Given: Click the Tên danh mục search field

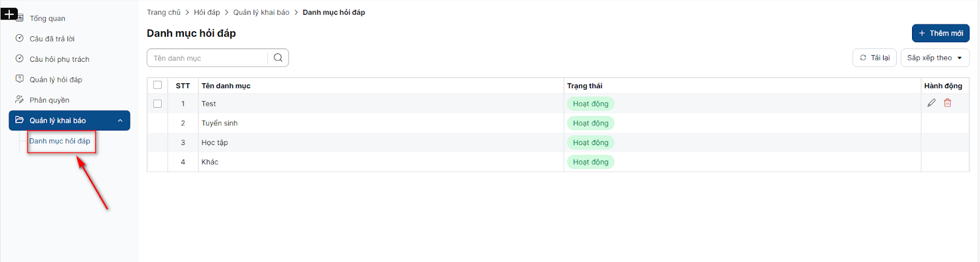Looking at the screenshot, I should [x=208, y=58].
